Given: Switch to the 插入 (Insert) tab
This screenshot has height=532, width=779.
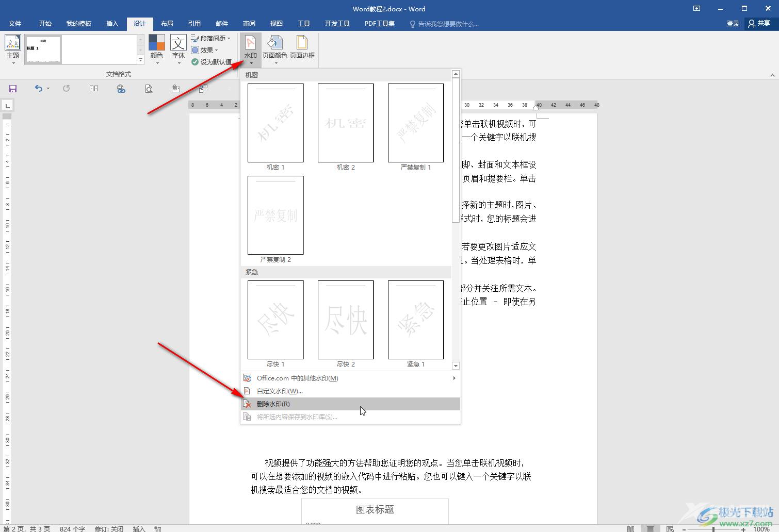Looking at the screenshot, I should [x=112, y=24].
